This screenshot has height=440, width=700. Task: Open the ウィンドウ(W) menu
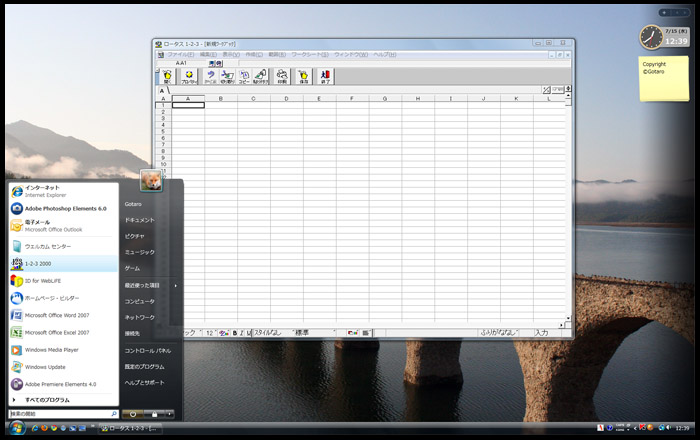(351, 54)
